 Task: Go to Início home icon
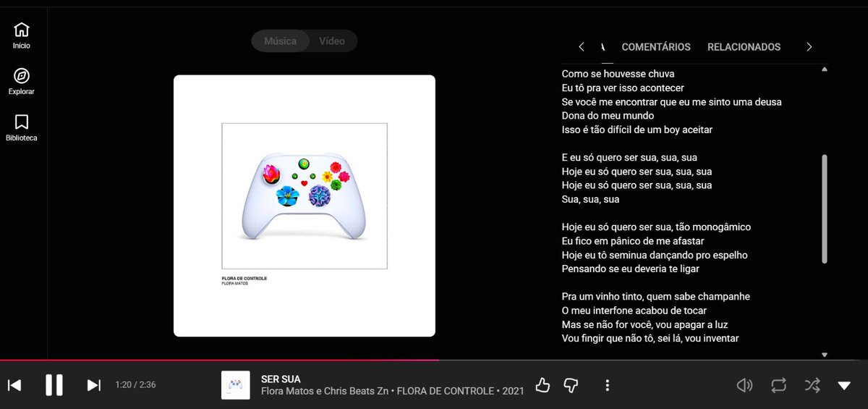click(x=22, y=30)
